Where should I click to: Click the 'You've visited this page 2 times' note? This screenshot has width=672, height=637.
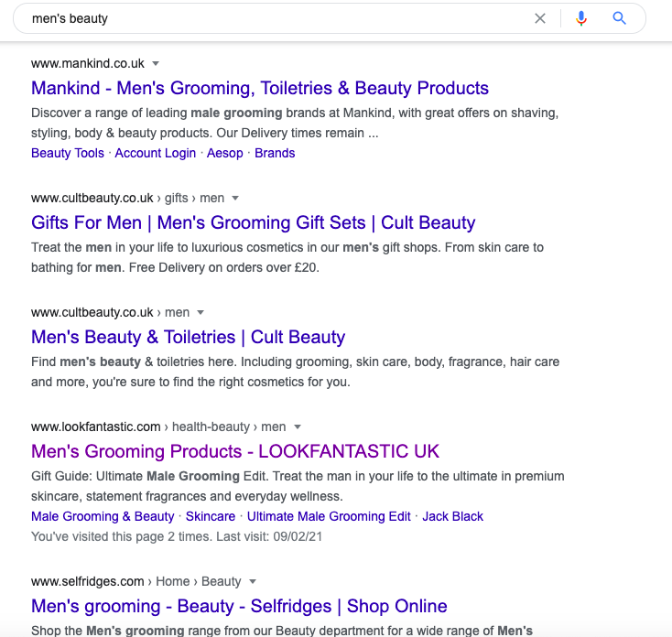tap(177, 536)
